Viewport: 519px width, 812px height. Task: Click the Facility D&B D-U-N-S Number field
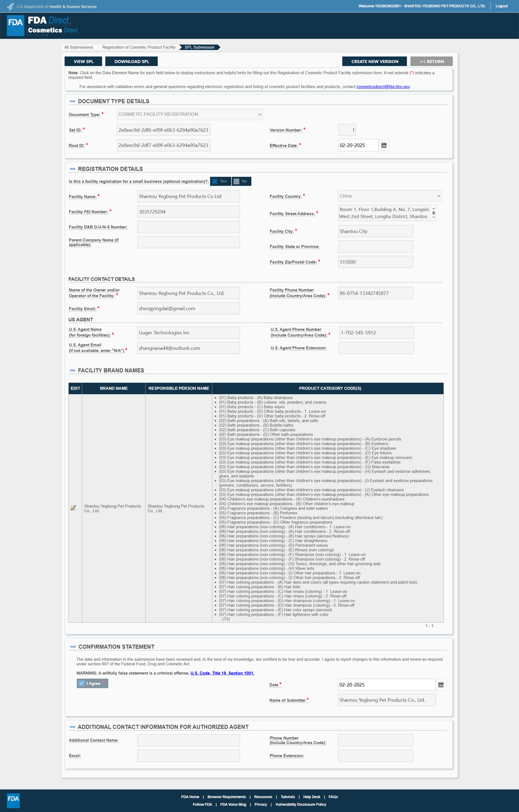[x=189, y=227]
